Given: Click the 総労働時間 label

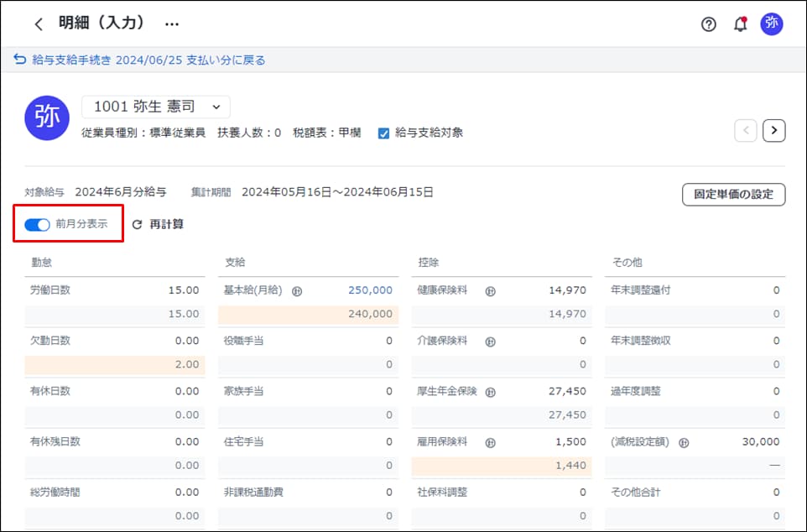Looking at the screenshot, I should (55, 492).
